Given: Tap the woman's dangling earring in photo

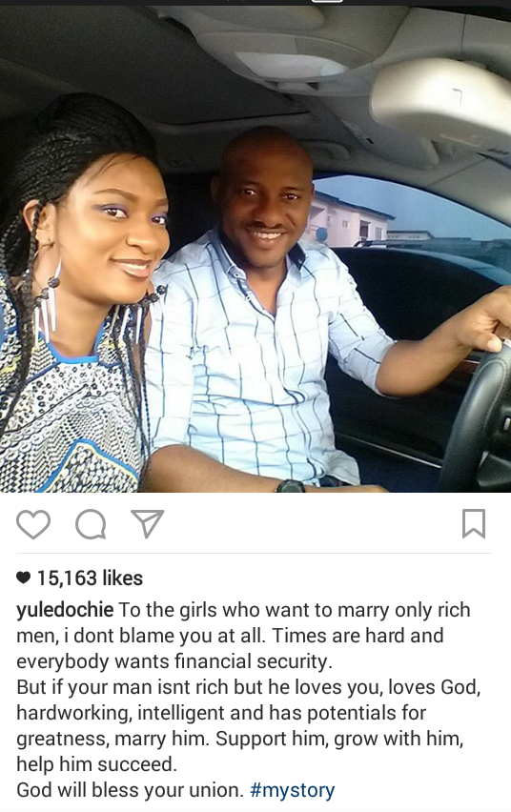Looking at the screenshot, I should point(51,306).
